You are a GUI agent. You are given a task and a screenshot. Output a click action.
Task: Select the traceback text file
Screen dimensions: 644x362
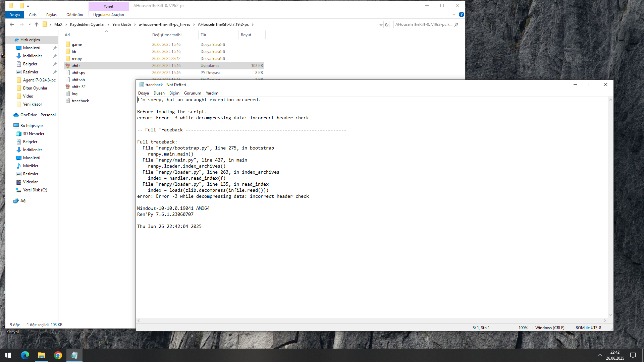click(80, 101)
